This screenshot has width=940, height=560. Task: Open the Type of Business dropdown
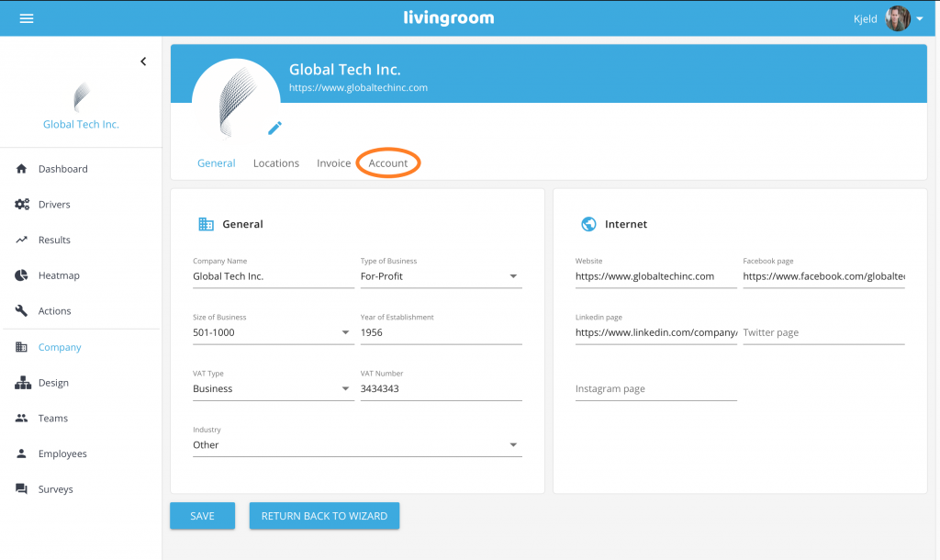pyautogui.click(x=442, y=276)
